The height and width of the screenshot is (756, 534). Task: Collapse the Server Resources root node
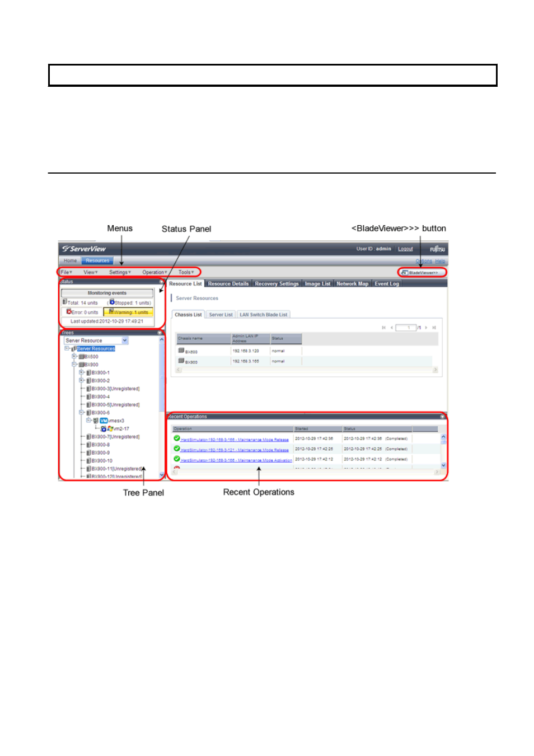[x=67, y=348]
